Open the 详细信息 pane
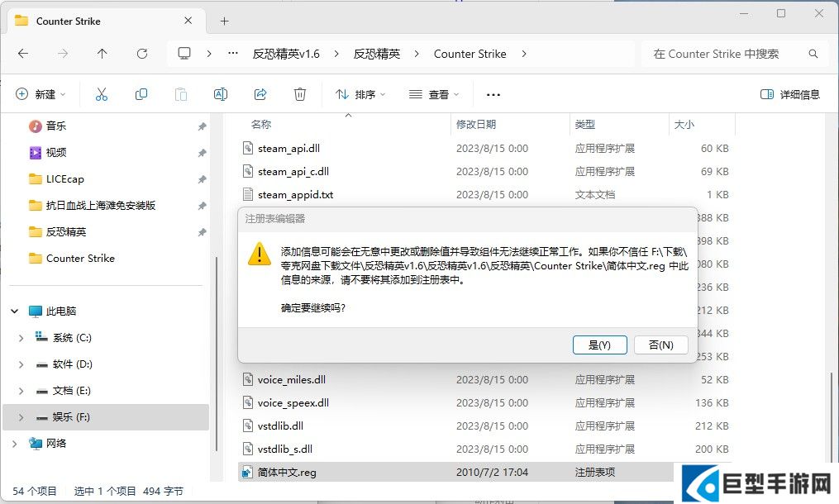 789,94
